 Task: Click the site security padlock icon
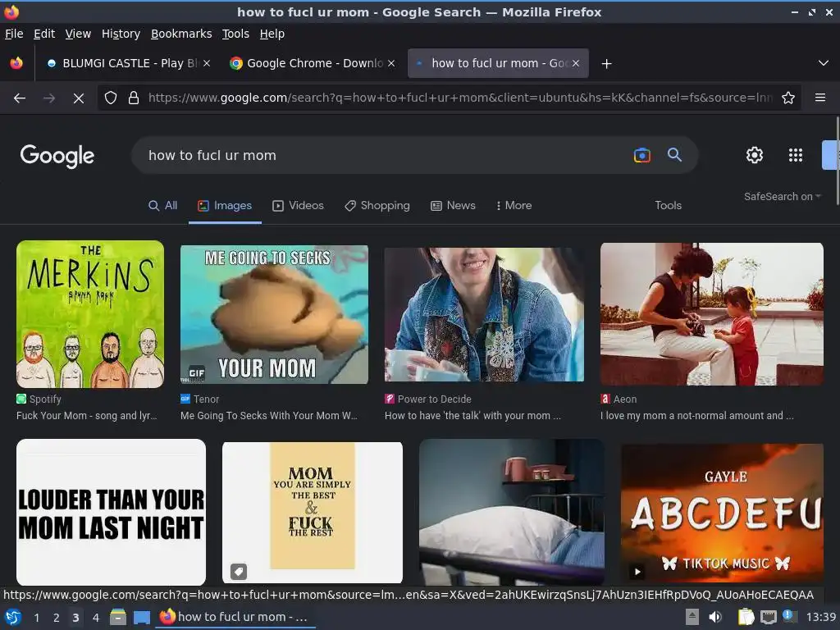(134, 98)
